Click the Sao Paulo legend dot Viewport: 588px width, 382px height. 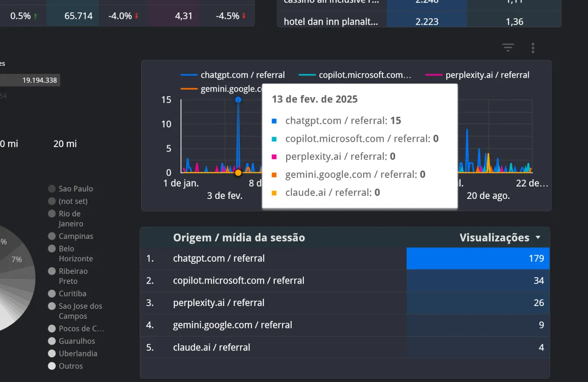pyautogui.click(x=52, y=189)
